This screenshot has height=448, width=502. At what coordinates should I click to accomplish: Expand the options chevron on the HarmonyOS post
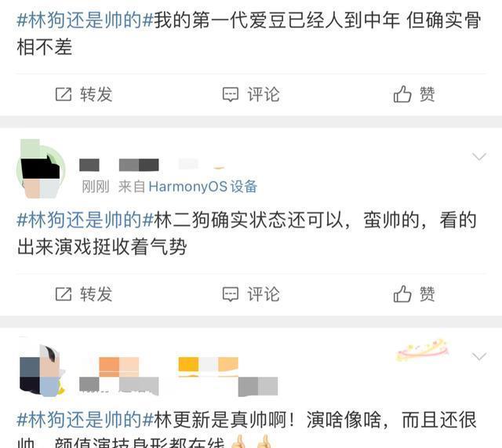click(479, 157)
